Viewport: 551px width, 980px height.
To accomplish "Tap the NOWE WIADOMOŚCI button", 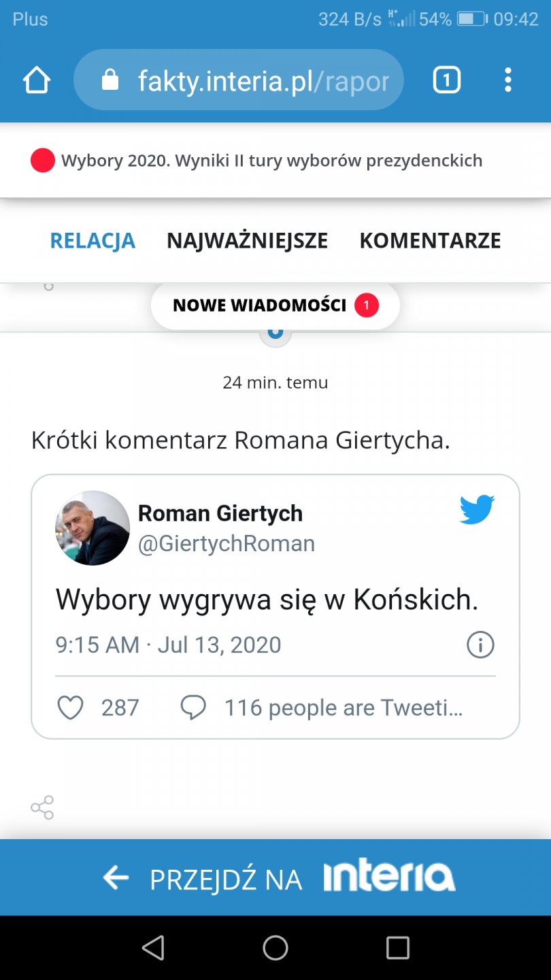I will (x=275, y=306).
